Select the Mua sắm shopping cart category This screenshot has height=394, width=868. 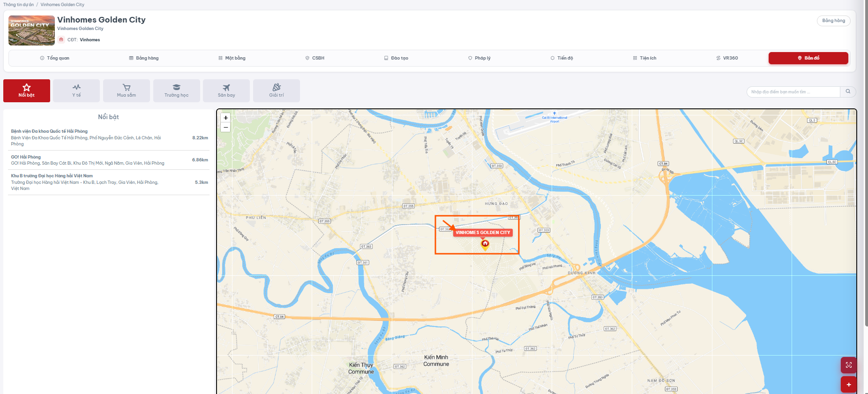(127, 91)
